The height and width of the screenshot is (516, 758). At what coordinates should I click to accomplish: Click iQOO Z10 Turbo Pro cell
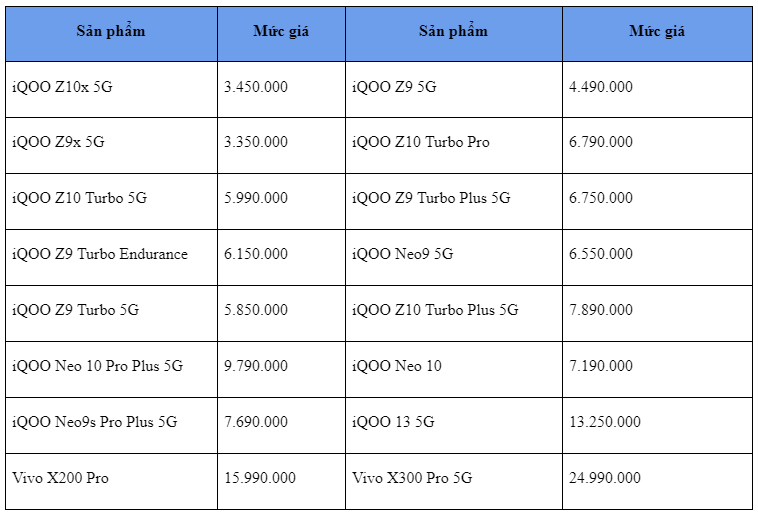coord(421,142)
